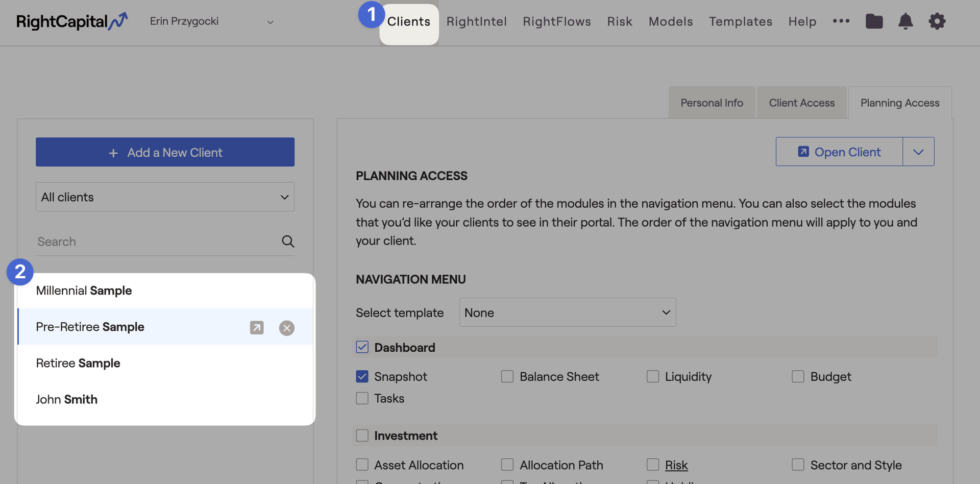The width and height of the screenshot is (980, 484).
Task: Open the settings gear
Action: [x=937, y=21]
